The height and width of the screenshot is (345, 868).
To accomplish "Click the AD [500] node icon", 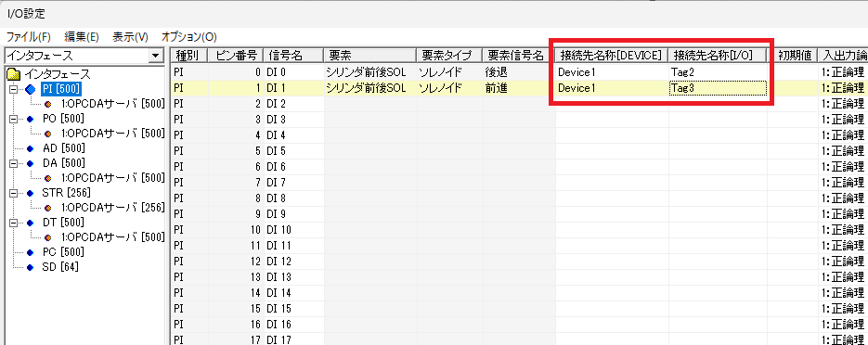I will pyautogui.click(x=31, y=148).
